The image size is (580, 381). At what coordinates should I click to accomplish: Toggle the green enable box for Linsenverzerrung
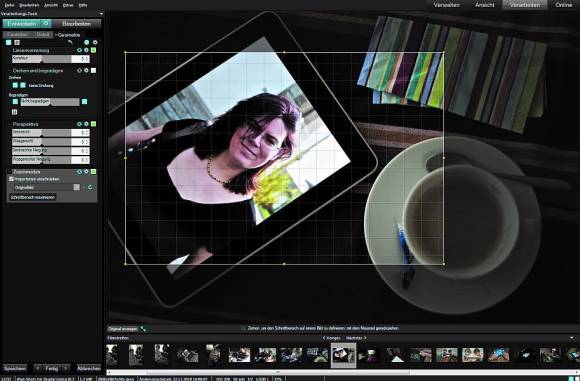[93, 50]
